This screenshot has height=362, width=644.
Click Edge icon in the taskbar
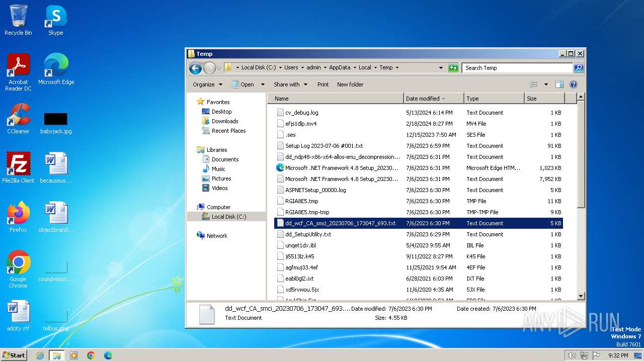[x=108, y=355]
